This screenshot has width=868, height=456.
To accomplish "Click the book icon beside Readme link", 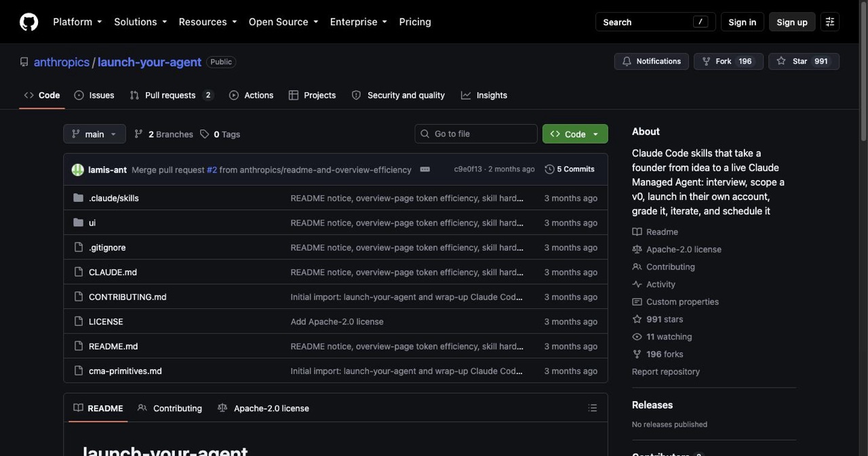I will pos(637,232).
